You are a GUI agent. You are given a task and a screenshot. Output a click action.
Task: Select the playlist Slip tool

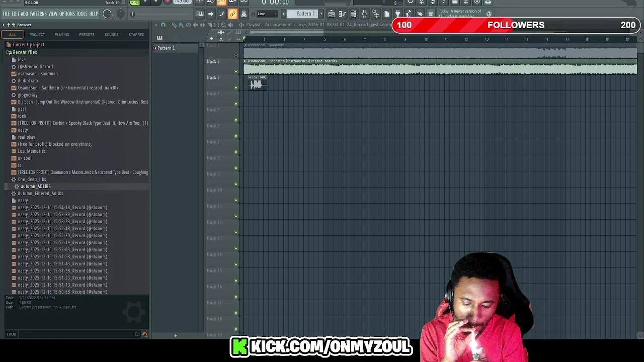[x=202, y=25]
